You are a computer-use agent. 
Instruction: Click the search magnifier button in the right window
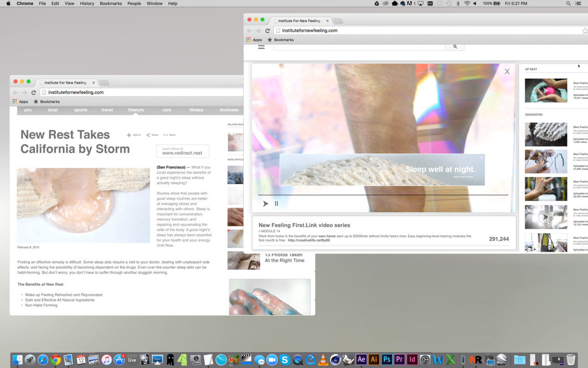pyautogui.click(x=455, y=46)
